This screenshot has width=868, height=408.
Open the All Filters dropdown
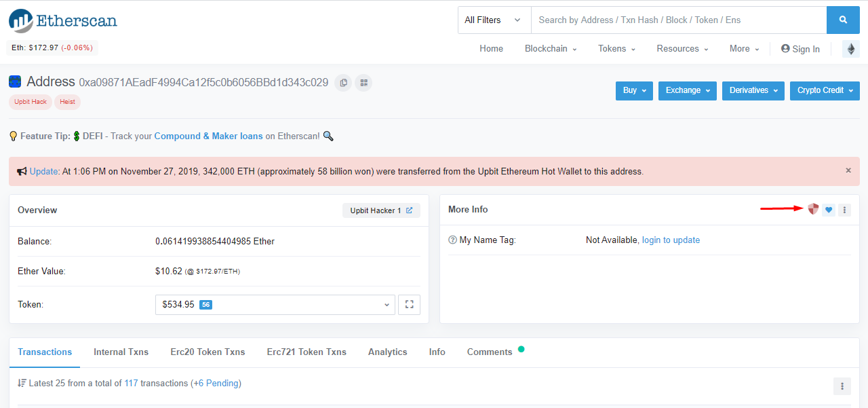click(494, 20)
